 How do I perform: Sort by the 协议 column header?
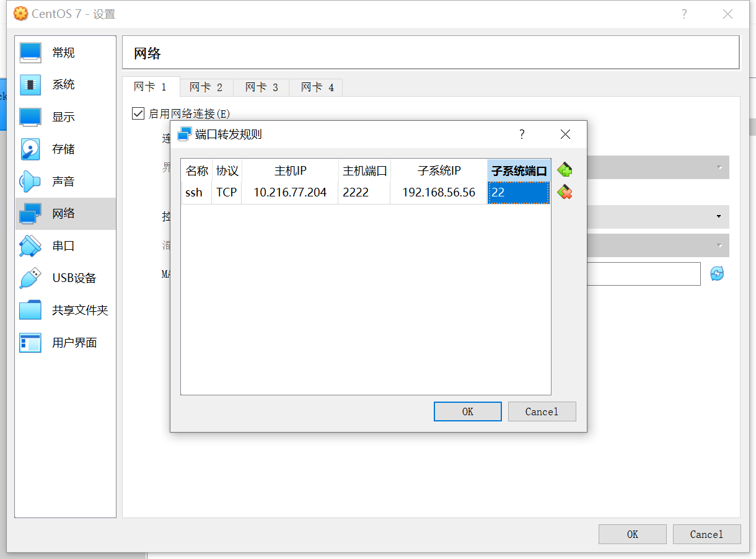point(227,170)
